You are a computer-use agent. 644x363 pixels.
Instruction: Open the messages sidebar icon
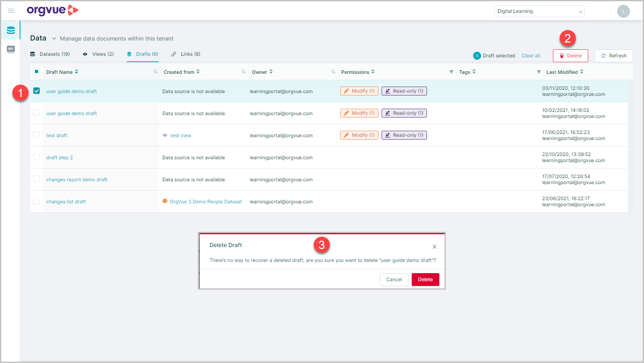pyautogui.click(x=11, y=49)
